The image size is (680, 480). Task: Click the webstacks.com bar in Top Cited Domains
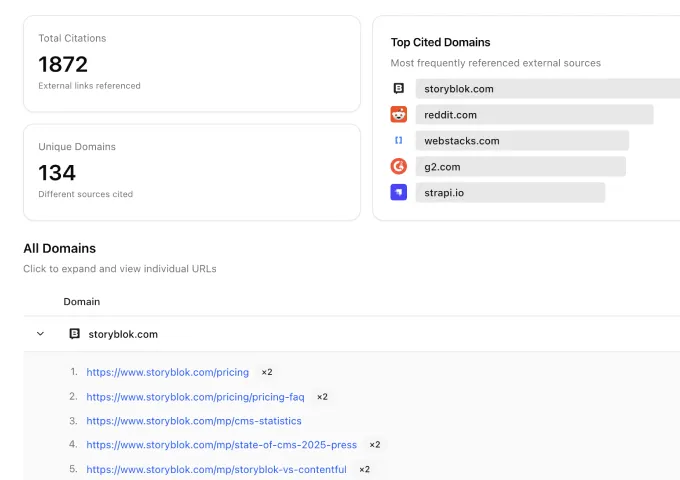coord(522,140)
